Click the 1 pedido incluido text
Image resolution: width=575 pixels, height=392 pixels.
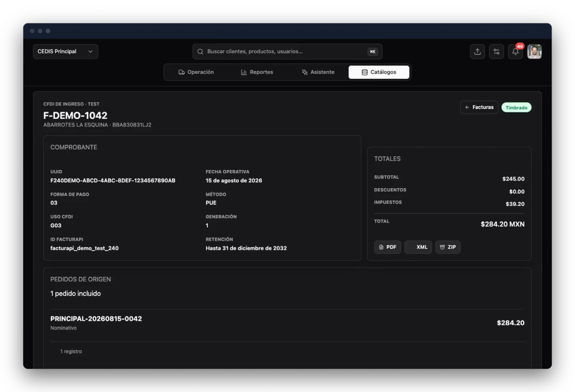coord(75,294)
